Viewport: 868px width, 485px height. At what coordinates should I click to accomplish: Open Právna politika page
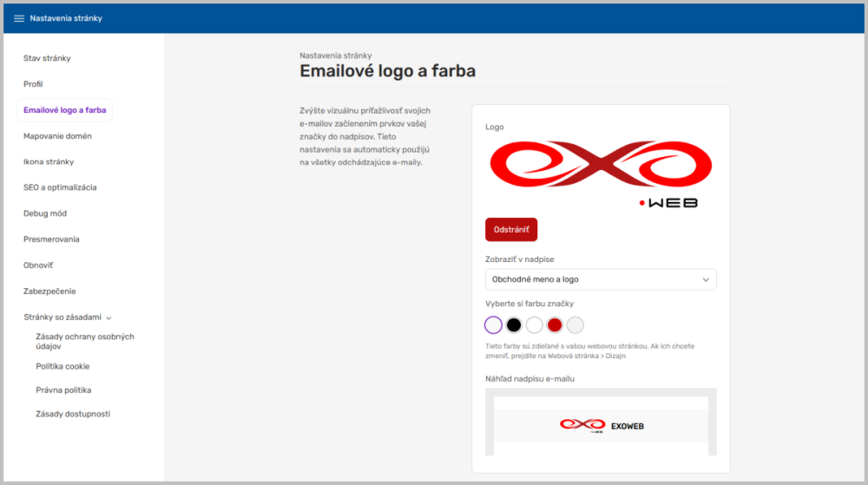(63, 390)
